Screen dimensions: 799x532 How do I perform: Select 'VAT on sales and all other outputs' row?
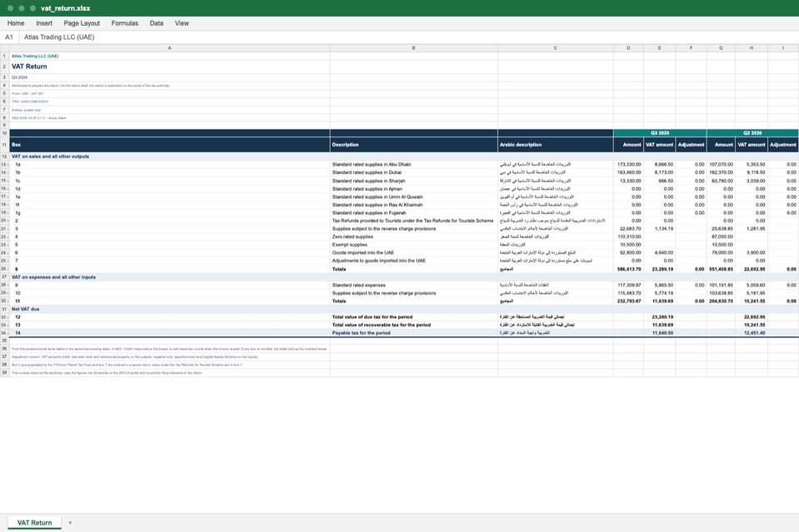(404, 157)
